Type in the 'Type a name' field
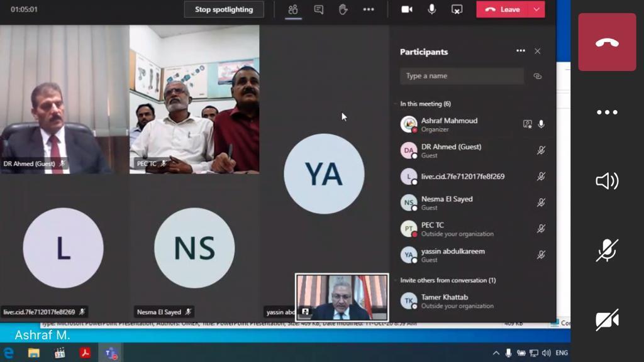The image size is (644, 362). click(x=461, y=76)
